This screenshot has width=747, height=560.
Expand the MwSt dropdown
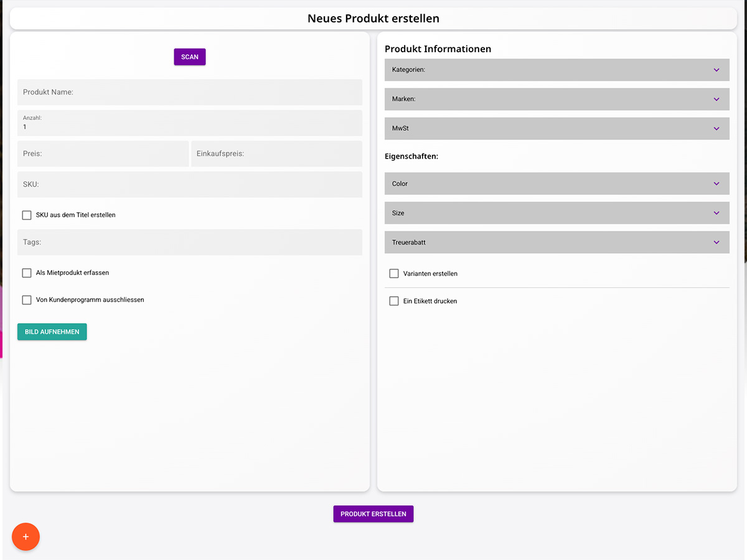tap(557, 128)
